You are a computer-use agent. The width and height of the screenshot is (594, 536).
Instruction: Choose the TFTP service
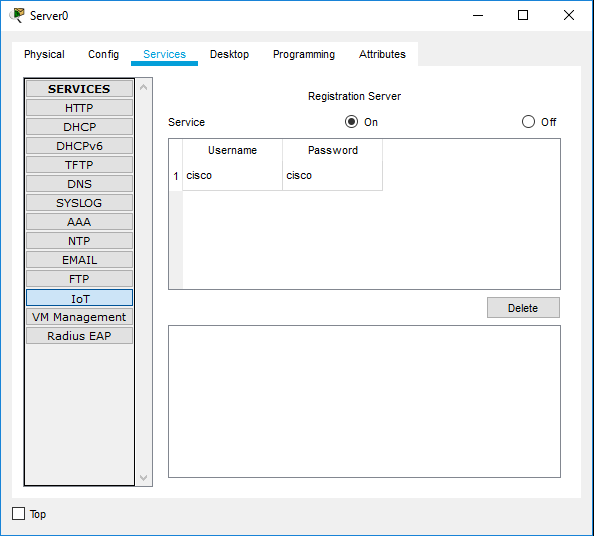tap(79, 165)
